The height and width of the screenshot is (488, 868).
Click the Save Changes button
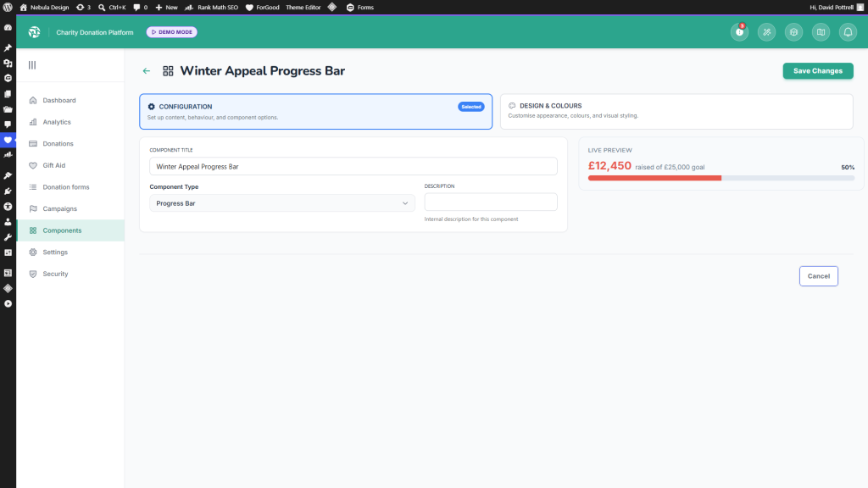point(818,71)
